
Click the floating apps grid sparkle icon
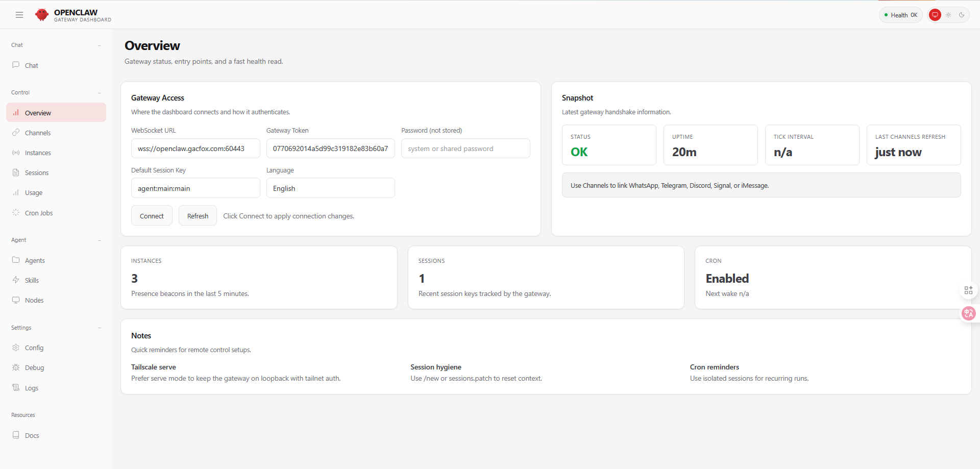pos(968,290)
